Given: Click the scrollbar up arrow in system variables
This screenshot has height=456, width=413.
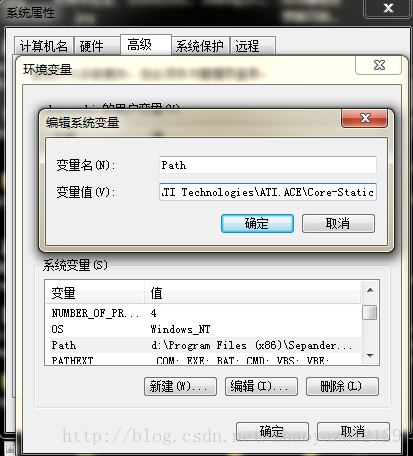Looking at the screenshot, I should click(x=370, y=290).
